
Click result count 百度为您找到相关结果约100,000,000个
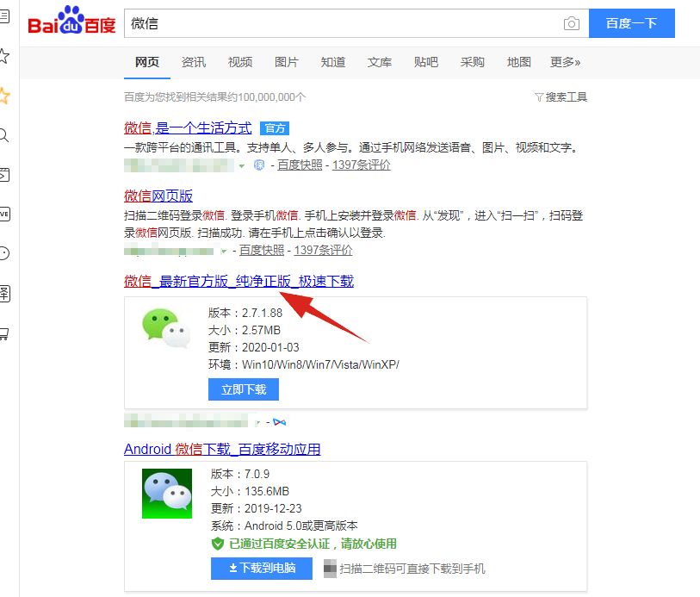[214, 96]
